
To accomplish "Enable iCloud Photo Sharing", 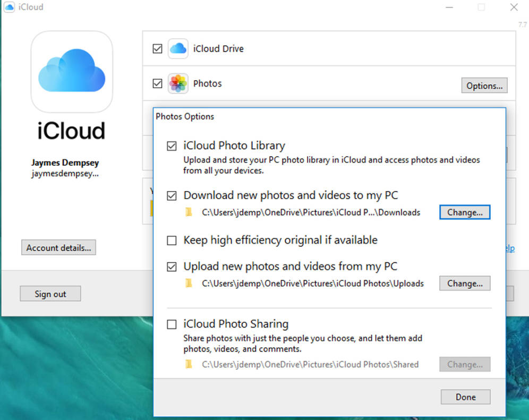I will 172,323.
